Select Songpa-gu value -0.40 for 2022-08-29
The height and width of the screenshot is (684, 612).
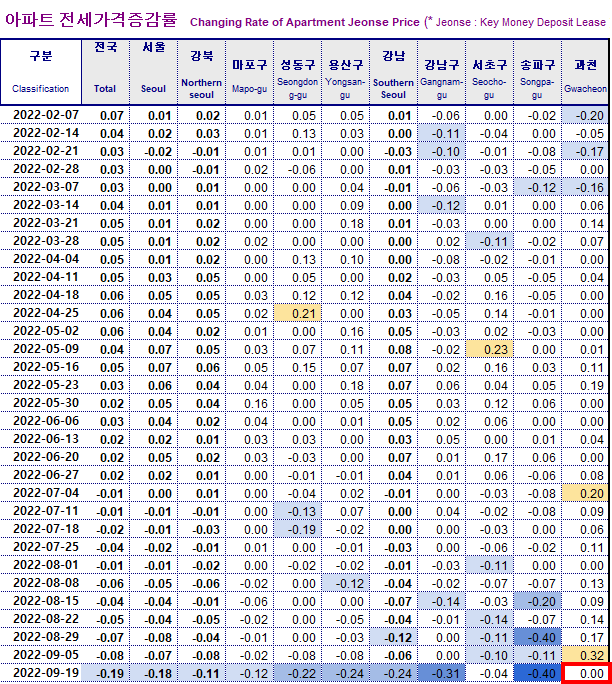[x=537, y=637]
